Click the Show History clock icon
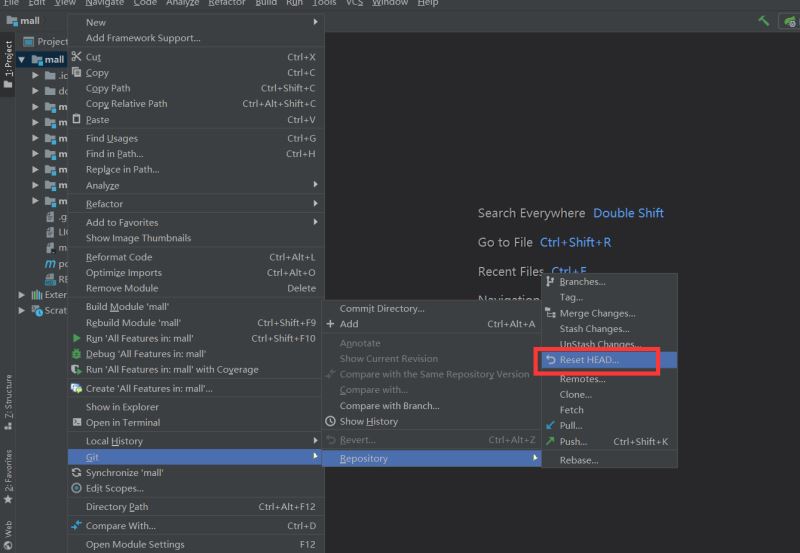This screenshot has width=800, height=553. tap(331, 421)
